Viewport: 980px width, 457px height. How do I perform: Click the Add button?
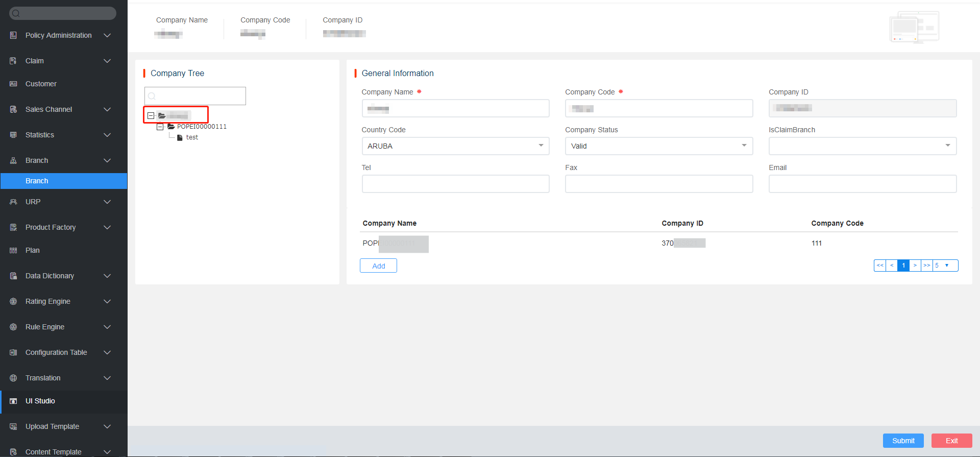tap(378, 266)
